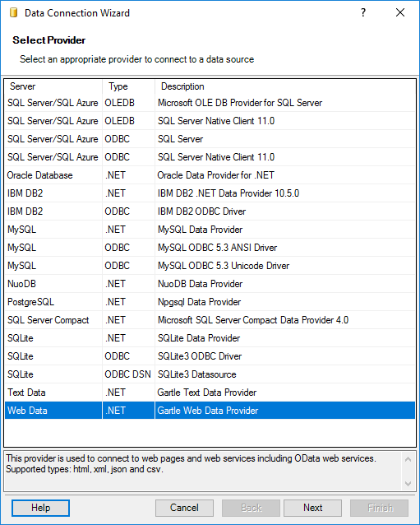Select Npgsql Data Provider row
The width and height of the screenshot is (420, 525).
click(x=210, y=302)
